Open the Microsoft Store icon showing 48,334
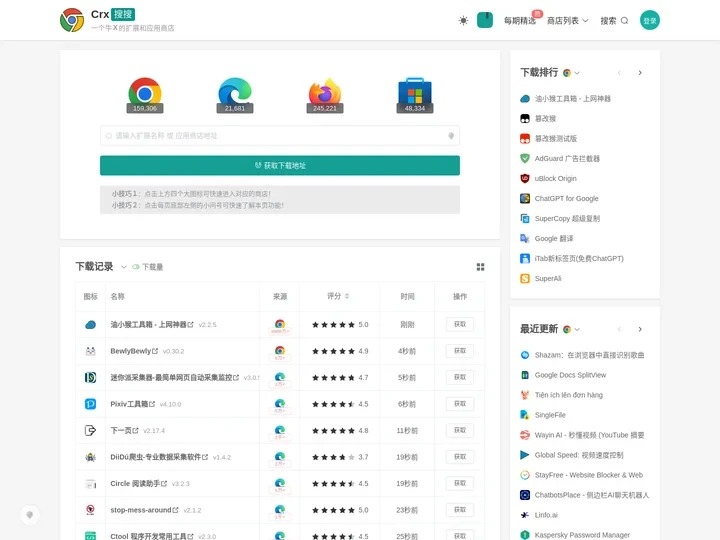The height and width of the screenshot is (540, 720). (415, 94)
